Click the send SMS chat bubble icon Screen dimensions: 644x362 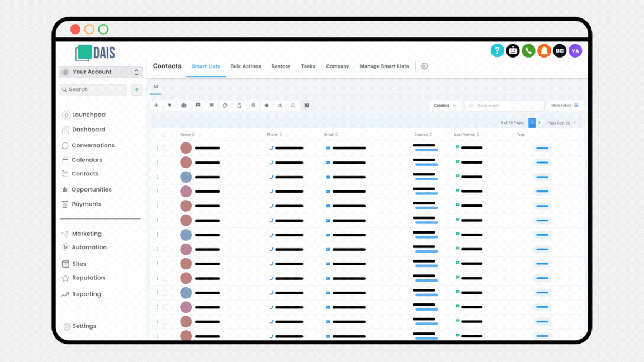198,106
